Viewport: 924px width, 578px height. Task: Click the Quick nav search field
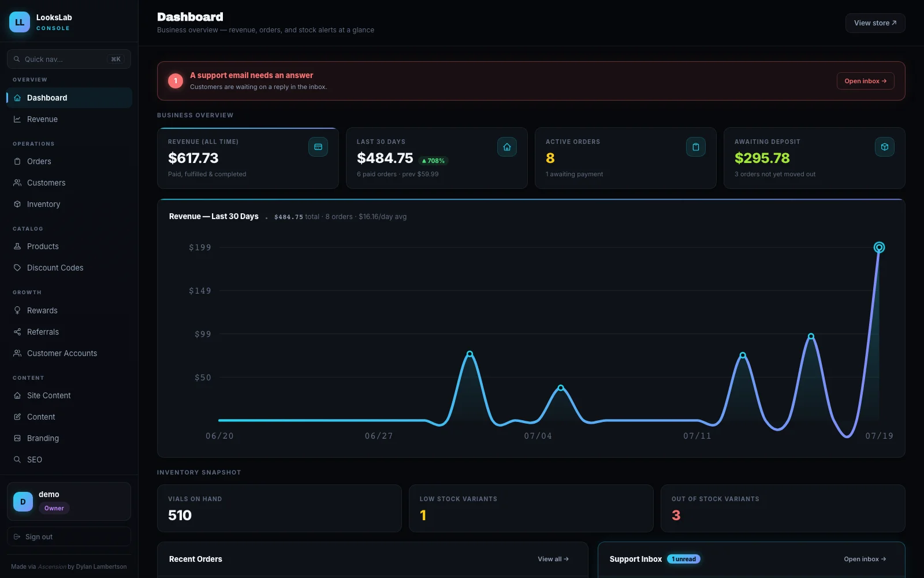[69, 59]
